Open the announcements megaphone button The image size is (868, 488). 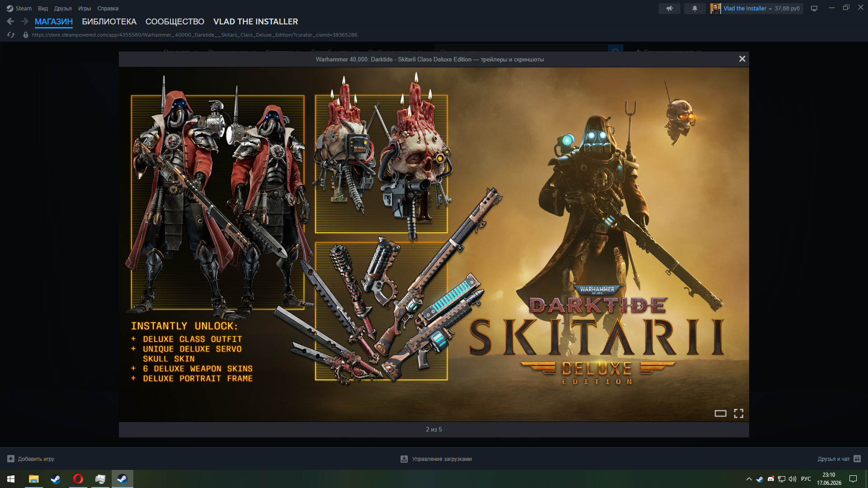pos(670,8)
